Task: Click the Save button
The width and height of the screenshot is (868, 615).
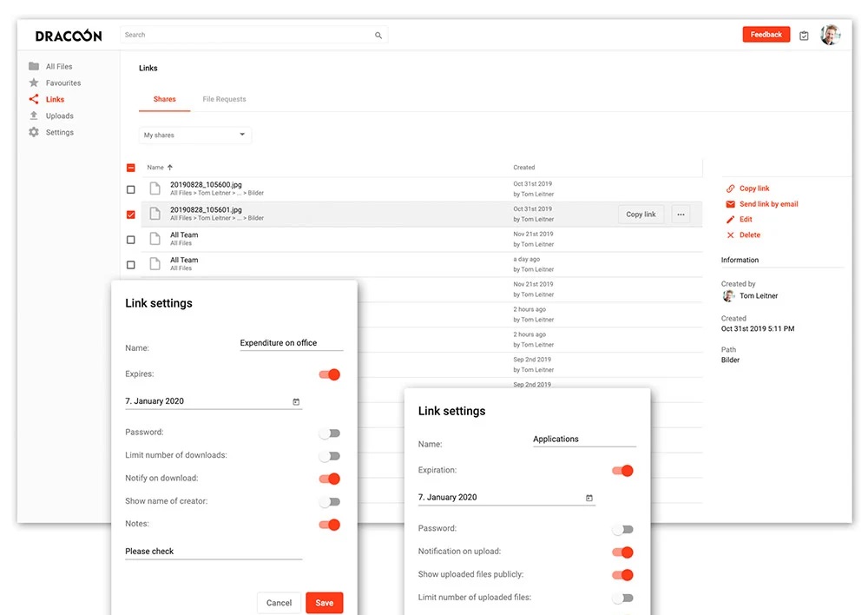Action: tap(325, 603)
